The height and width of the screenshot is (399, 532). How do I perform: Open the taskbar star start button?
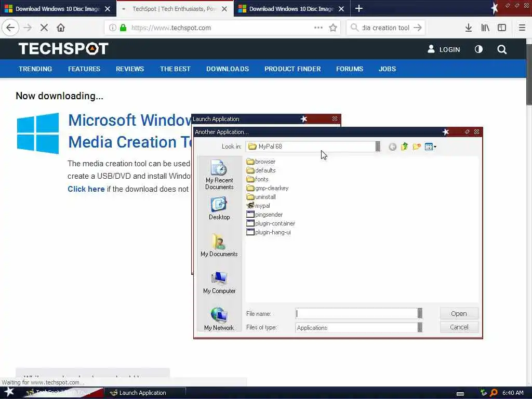tap(9, 392)
